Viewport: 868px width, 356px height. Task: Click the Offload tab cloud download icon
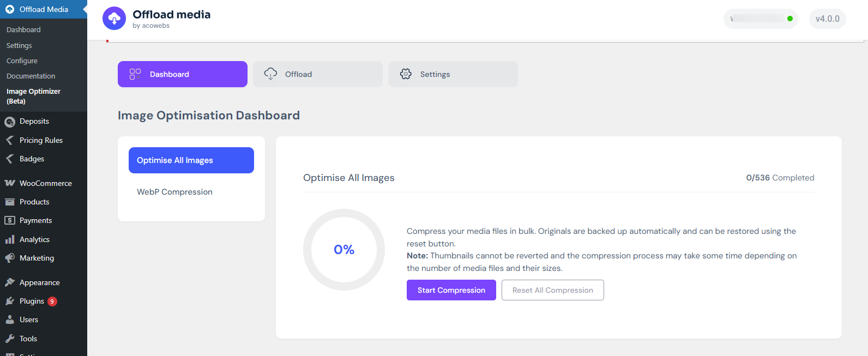(270, 74)
